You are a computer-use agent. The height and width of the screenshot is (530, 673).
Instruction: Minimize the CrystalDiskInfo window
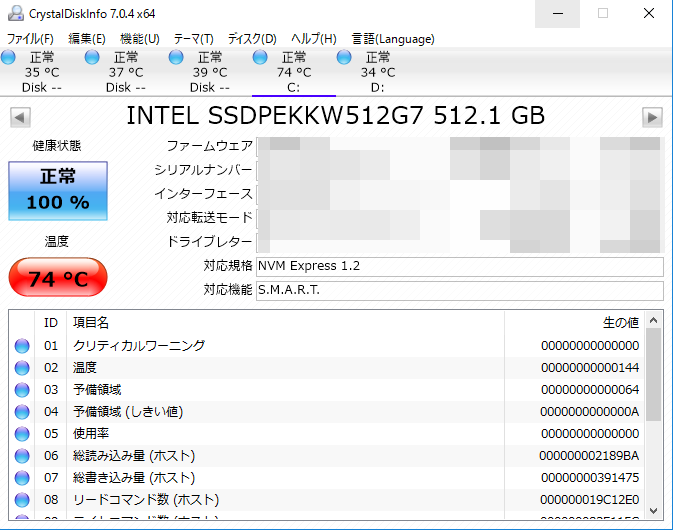(558, 14)
